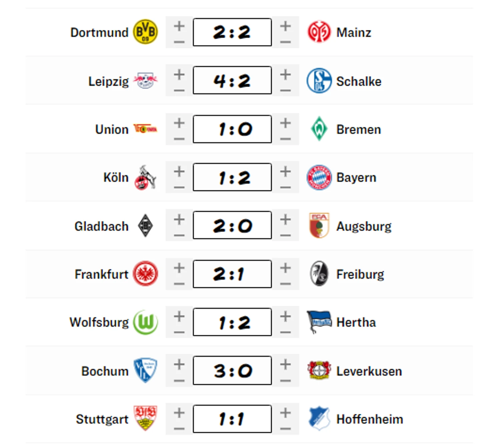
Task: Increase Hoffenheim's away goals with plus
Action: coord(286,413)
